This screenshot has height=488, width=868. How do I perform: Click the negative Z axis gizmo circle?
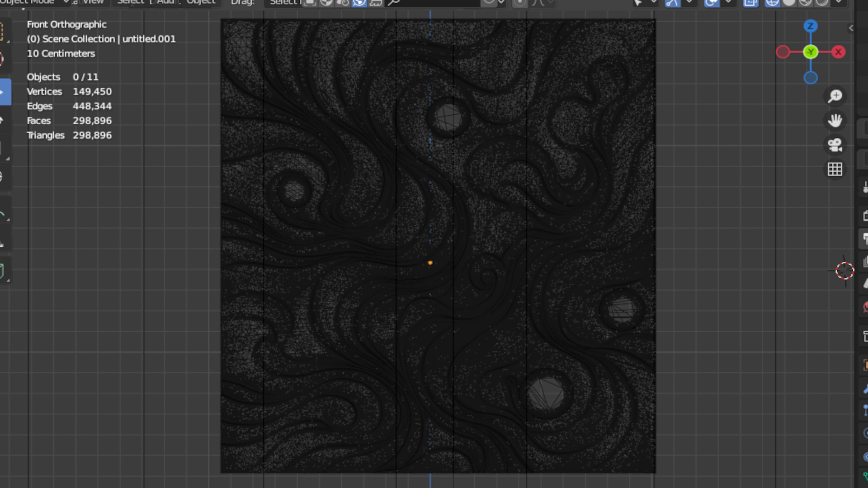(810, 78)
